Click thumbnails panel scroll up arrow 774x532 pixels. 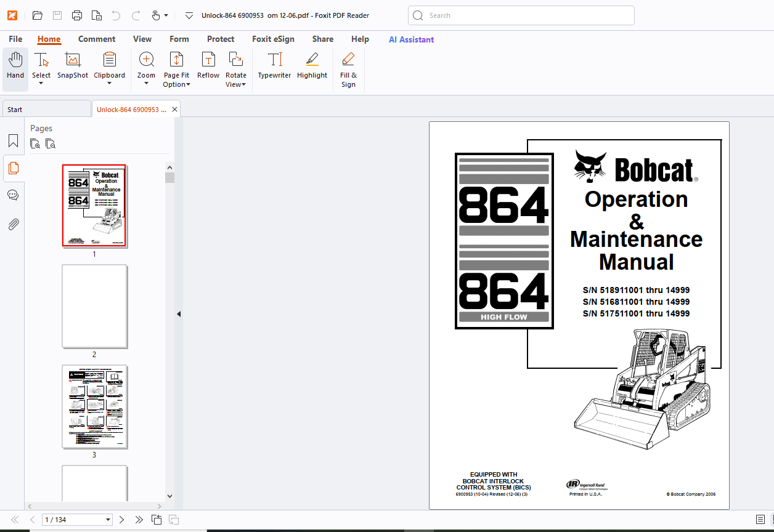click(x=169, y=166)
